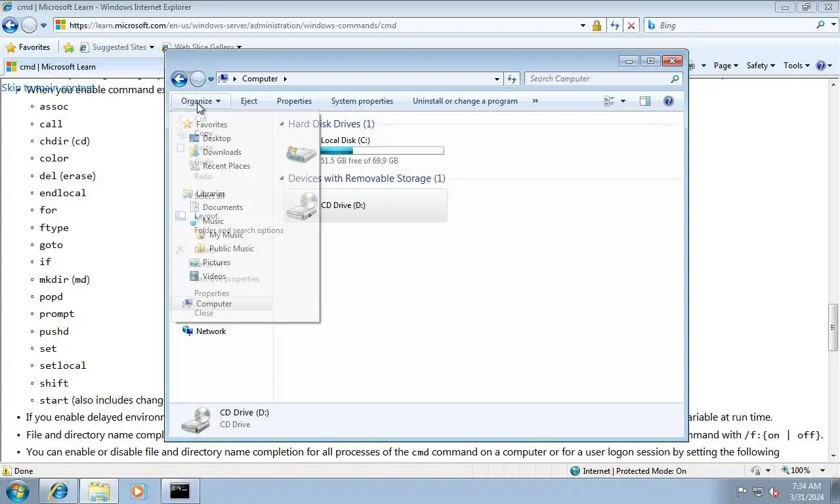
Task: Click the word assoc in the page
Action: tap(54, 106)
